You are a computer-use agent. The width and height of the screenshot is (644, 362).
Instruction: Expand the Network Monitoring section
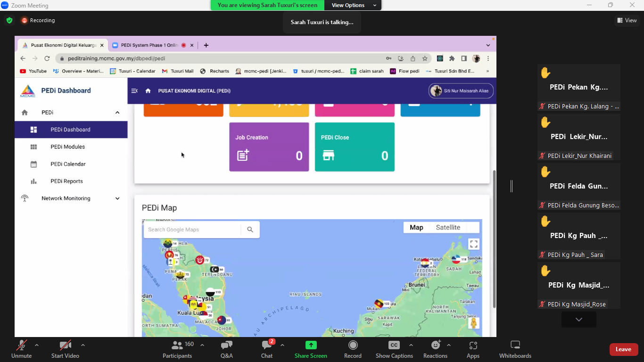click(x=117, y=198)
